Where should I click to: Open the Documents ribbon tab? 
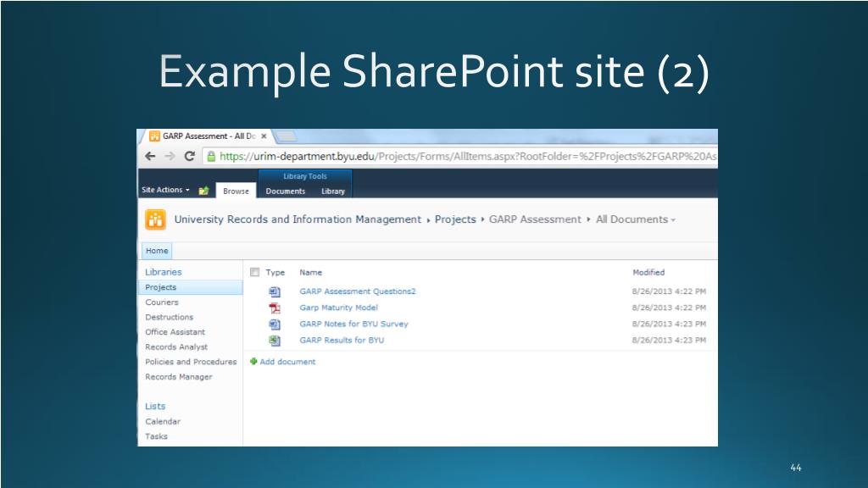click(x=285, y=191)
